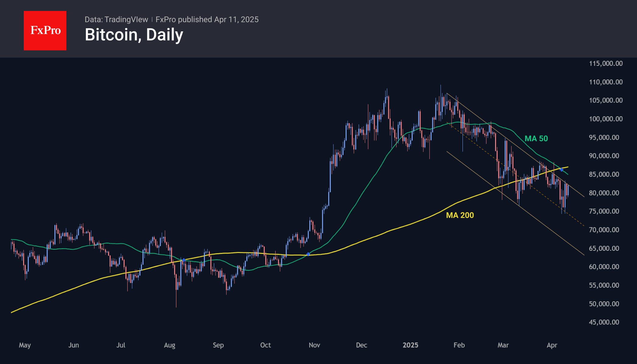Viewport: 637px width, 364px height.
Task: Click the 45,000.00 price axis label
Action: (x=604, y=322)
